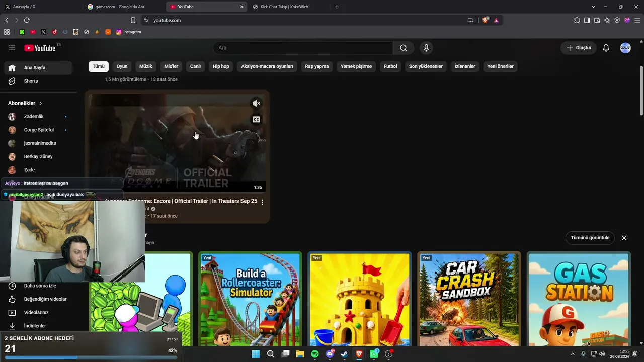Select the Tümü filter chip
The height and width of the screenshot is (362, 644).
tap(99, 66)
